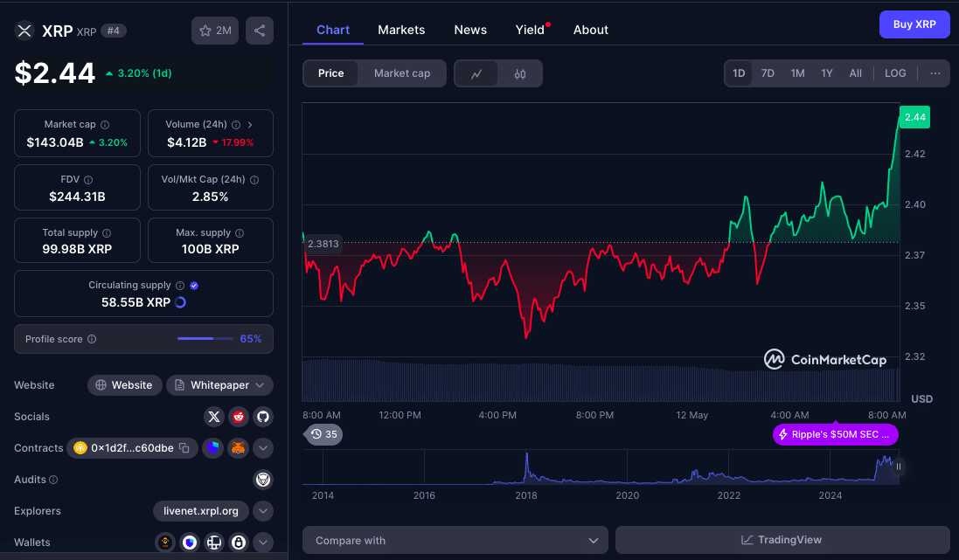Screen dimensions: 959x560
Task: Open TradingView chart button
Action: [782, 540]
